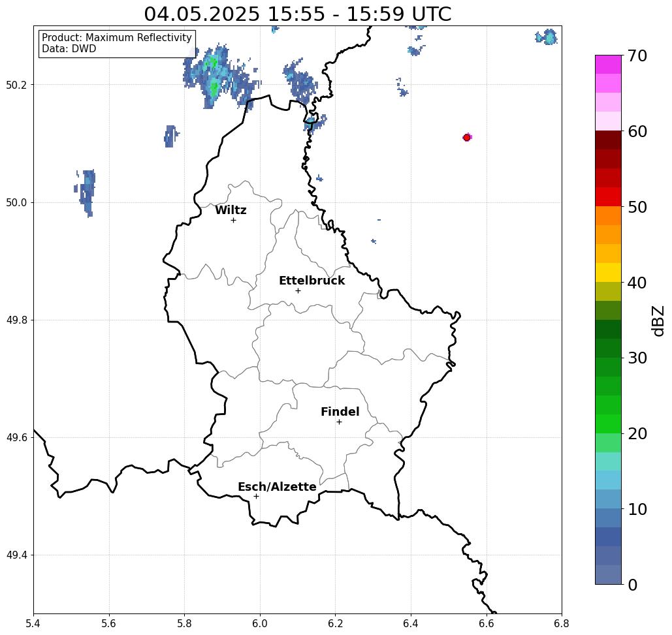Click the 70 label on the dBZ colorbar
Viewport: 672px width, 635px height.
(637, 55)
